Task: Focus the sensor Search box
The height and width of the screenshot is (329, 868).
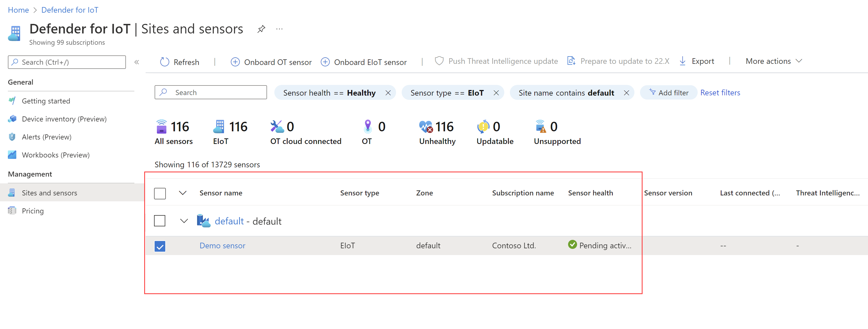Action: point(211,92)
